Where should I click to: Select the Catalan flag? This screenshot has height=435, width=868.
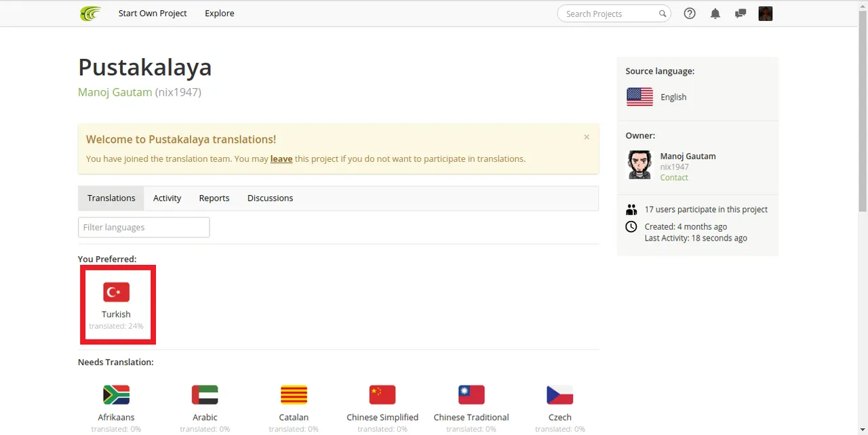(294, 394)
